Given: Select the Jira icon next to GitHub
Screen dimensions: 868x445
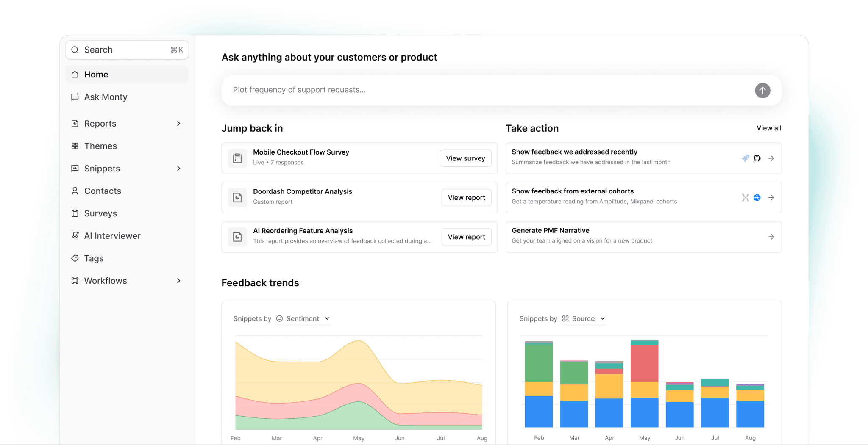Looking at the screenshot, I should [x=745, y=158].
